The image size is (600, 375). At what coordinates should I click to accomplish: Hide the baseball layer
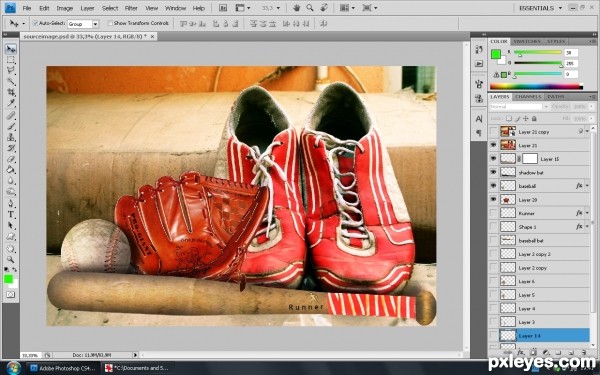pyautogui.click(x=493, y=186)
